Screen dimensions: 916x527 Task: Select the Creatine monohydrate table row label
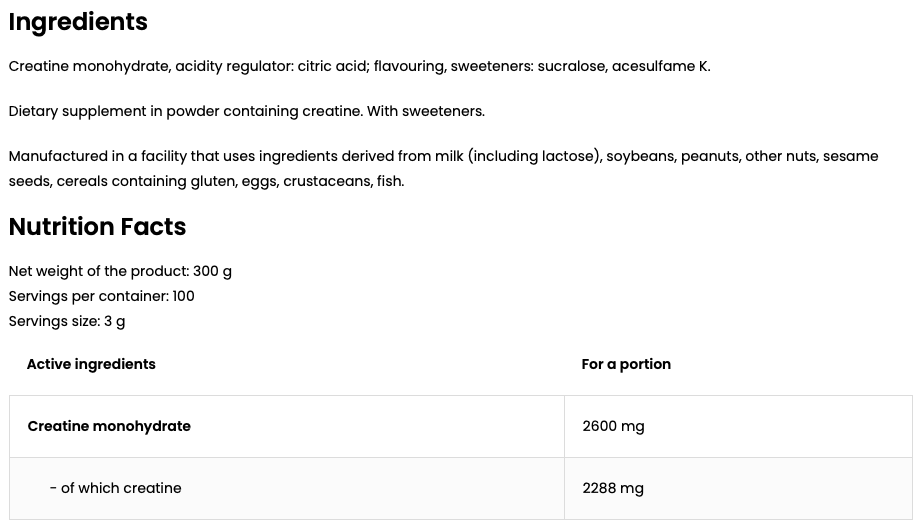(x=109, y=426)
